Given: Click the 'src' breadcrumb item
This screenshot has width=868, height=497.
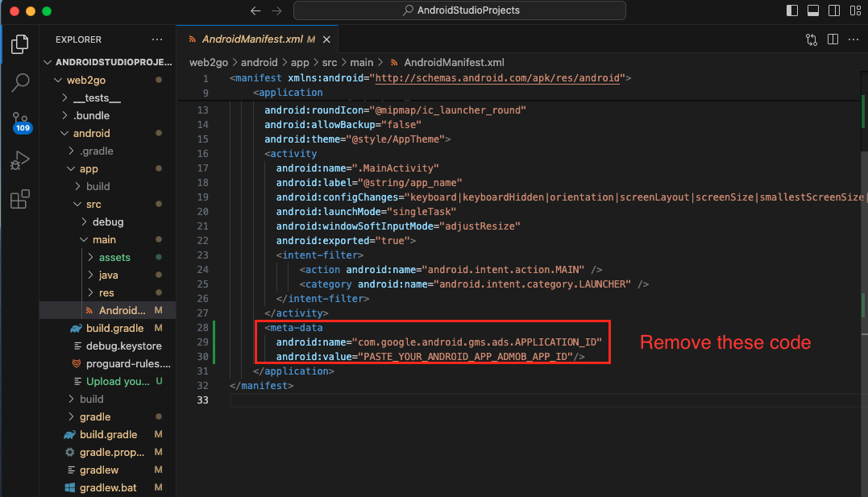Looking at the screenshot, I should (330, 62).
